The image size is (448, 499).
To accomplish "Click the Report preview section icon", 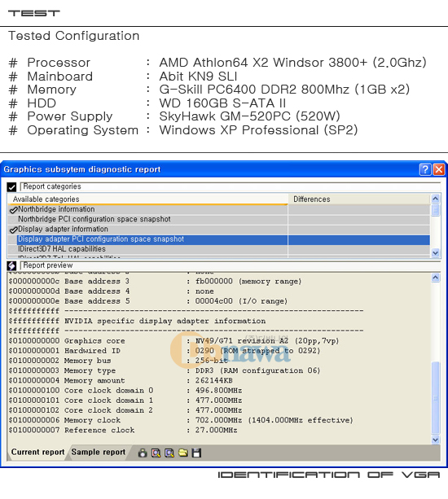I will click(11, 265).
